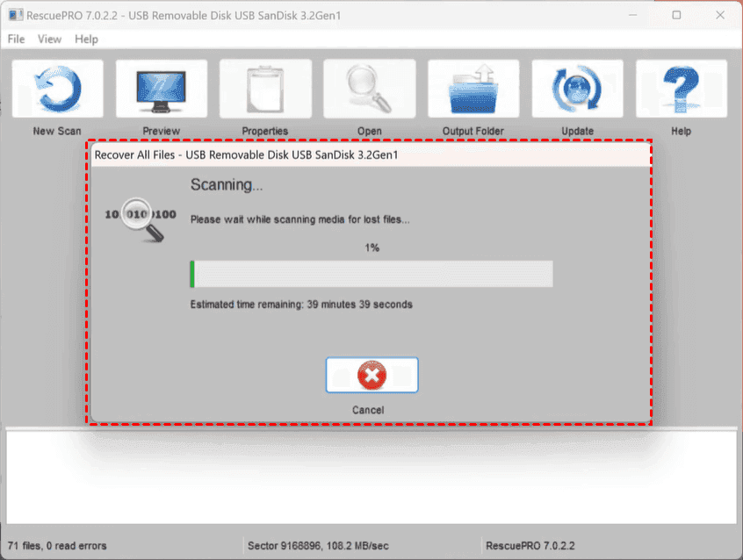Start a New Scan from the toolbar
The width and height of the screenshot is (743, 560).
point(57,90)
